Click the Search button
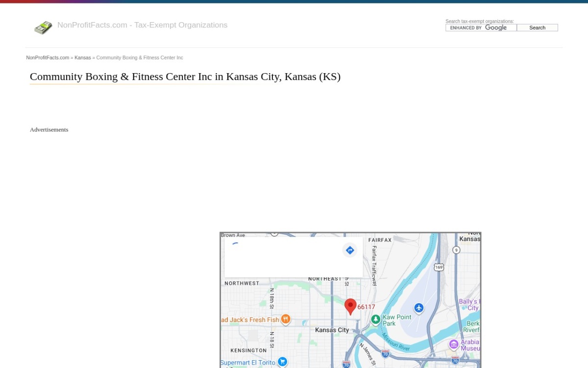This screenshot has width=588, height=368. (x=537, y=27)
